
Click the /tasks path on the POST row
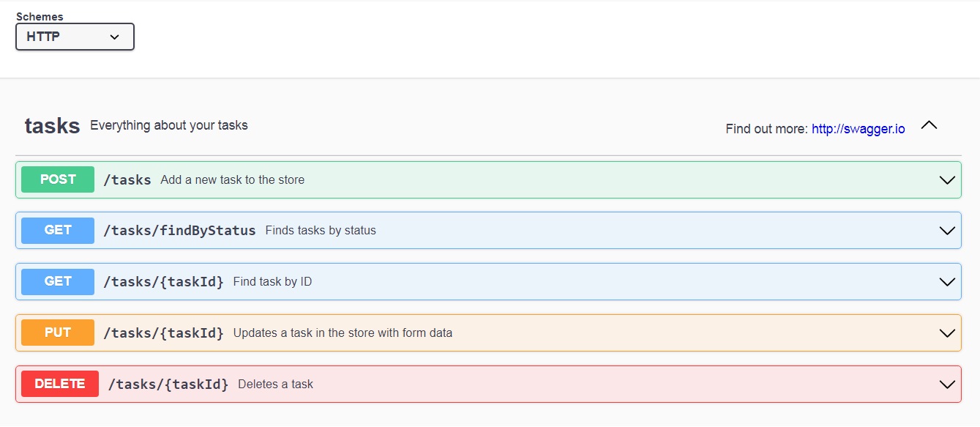(x=127, y=179)
